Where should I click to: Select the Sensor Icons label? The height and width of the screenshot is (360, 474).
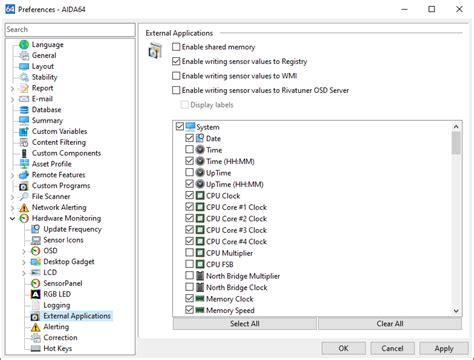[x=63, y=240]
